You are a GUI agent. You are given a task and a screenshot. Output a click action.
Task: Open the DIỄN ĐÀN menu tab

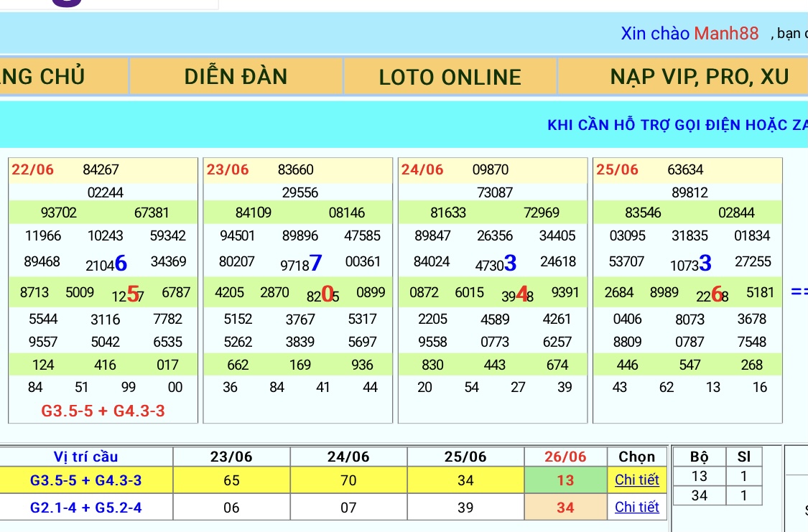[x=236, y=77]
